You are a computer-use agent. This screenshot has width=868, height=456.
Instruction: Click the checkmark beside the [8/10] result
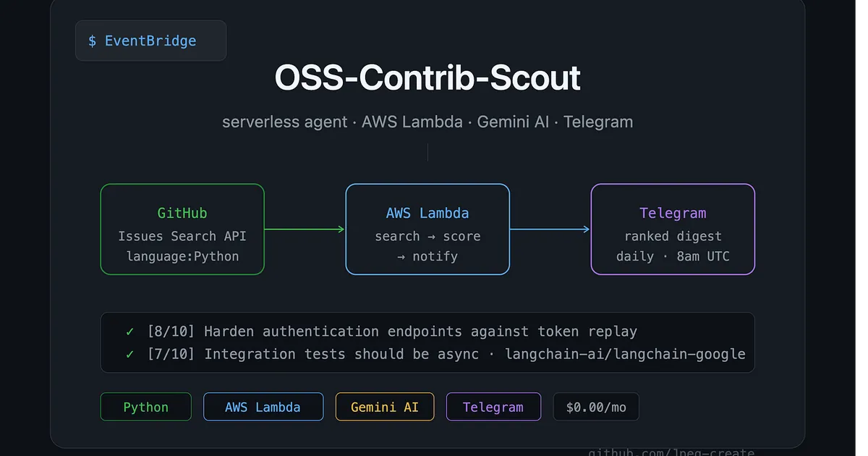[x=129, y=332]
